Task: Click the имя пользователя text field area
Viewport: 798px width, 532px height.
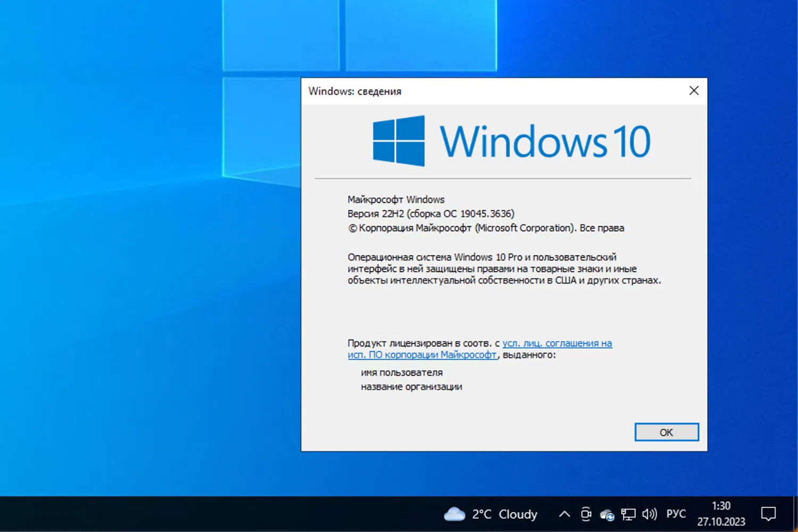Action: click(402, 372)
